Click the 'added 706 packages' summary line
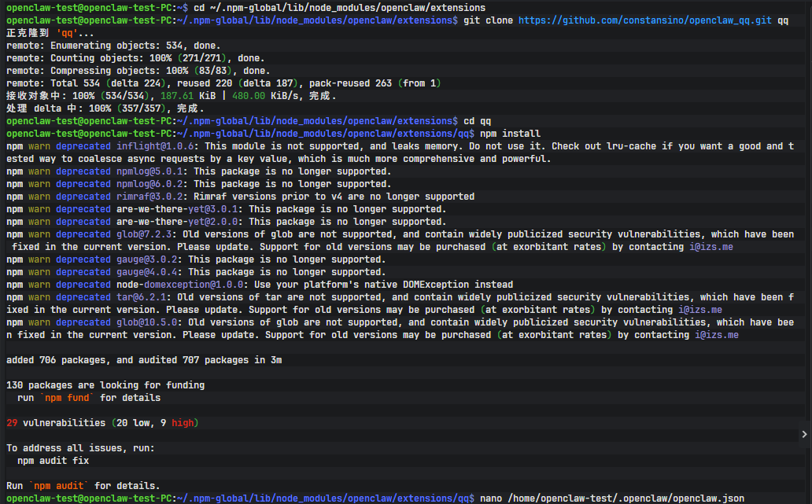Screen dimensions: 812x504 [x=144, y=360]
